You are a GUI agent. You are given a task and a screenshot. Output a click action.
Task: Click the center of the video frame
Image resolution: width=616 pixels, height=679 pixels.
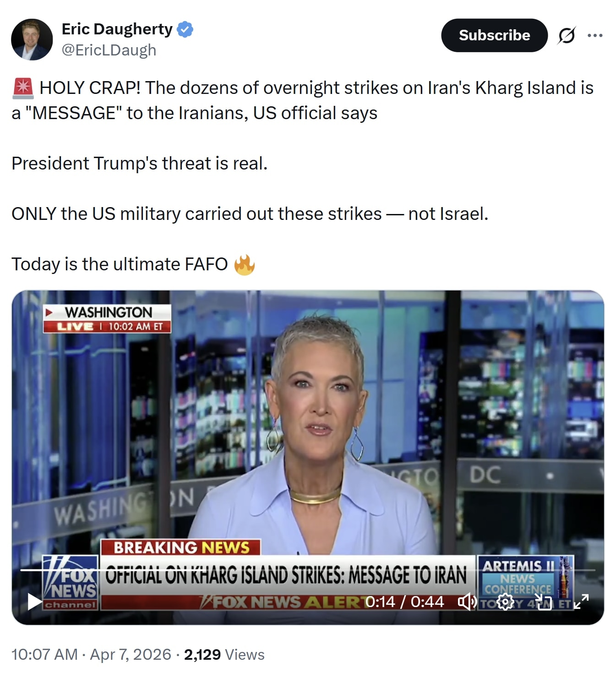click(308, 457)
